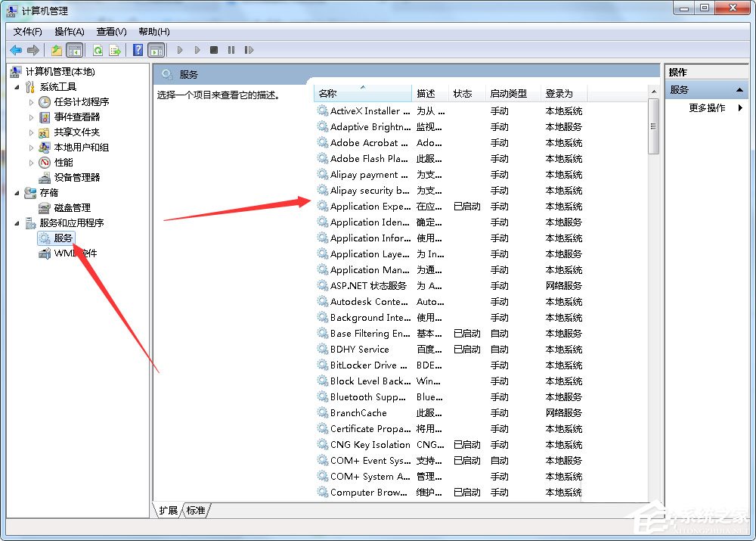This screenshot has height=541, width=756.
Task: Click the help question mark icon
Action: 138,50
